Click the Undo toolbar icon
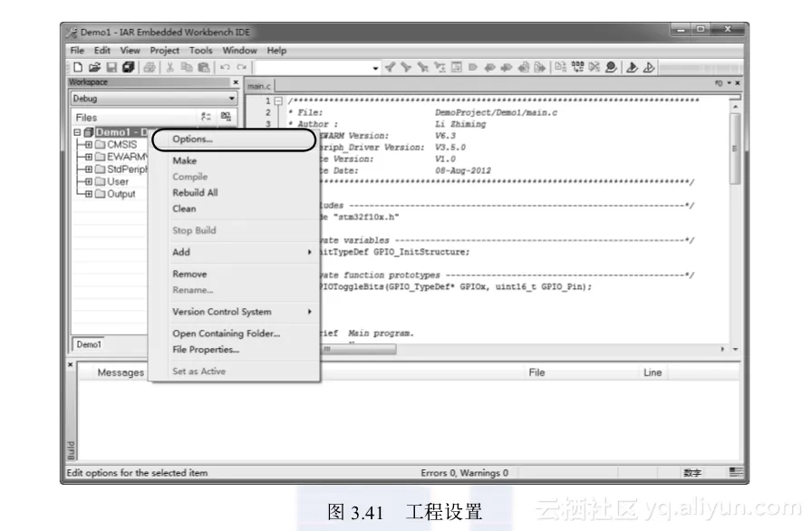Image resolution: width=812 pixels, height=531 pixels. (225, 67)
